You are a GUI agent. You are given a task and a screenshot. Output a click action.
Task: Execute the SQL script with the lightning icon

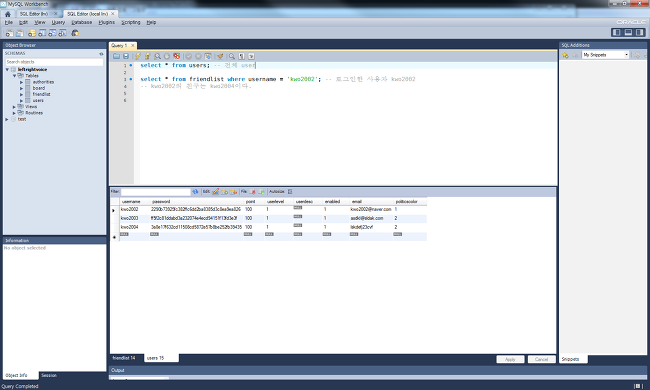coord(138,56)
